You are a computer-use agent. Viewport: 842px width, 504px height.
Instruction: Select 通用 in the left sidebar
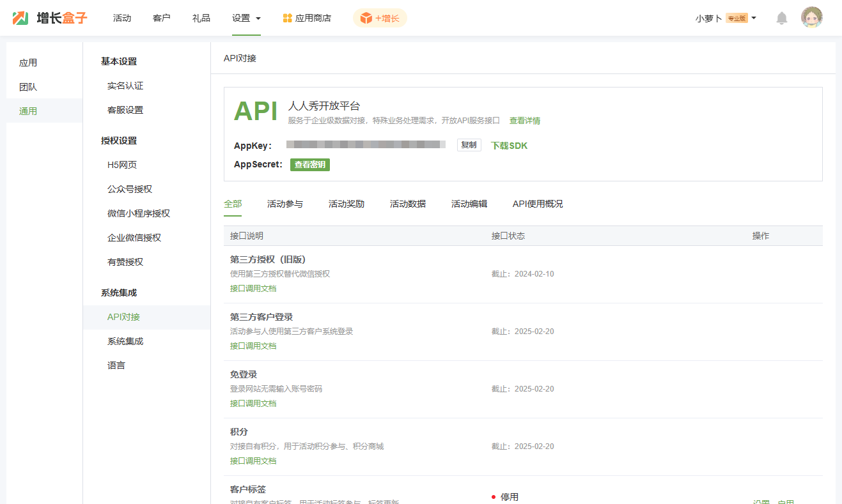[x=28, y=111]
